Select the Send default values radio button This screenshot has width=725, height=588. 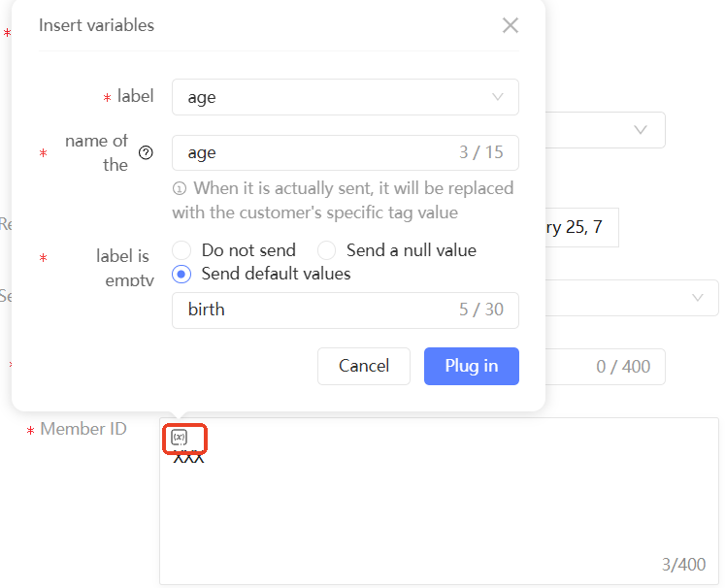[x=181, y=274]
